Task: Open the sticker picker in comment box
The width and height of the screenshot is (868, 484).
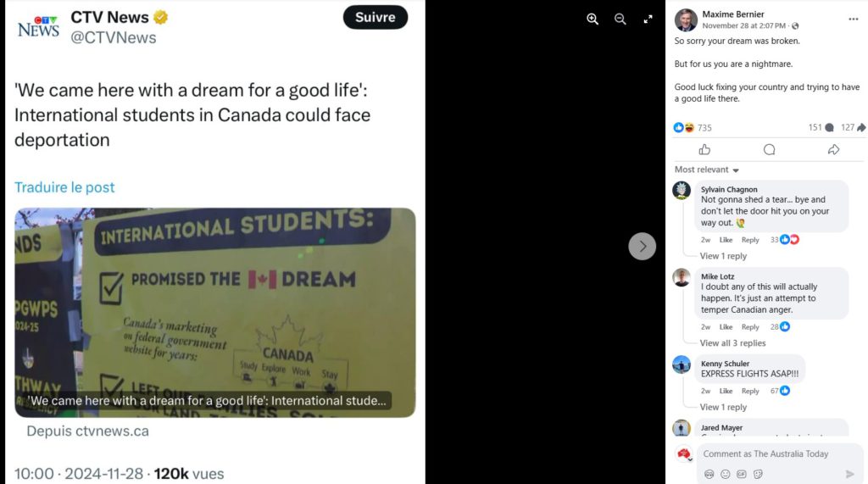Action: pos(759,474)
